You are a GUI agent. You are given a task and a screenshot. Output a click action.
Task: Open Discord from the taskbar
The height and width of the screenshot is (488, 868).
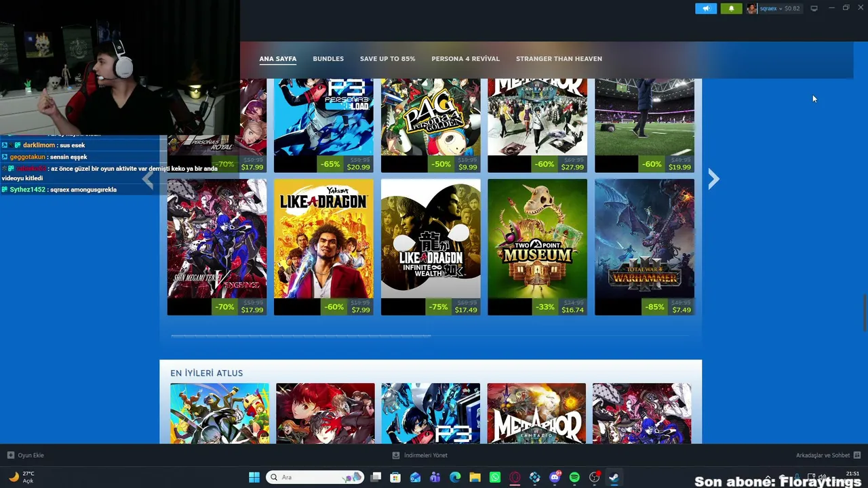pos(555,477)
